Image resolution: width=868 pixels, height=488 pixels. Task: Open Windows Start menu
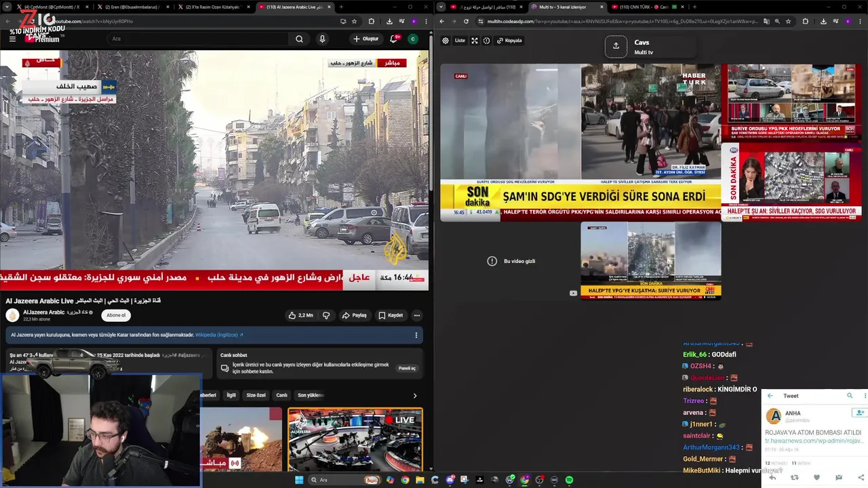click(x=299, y=480)
